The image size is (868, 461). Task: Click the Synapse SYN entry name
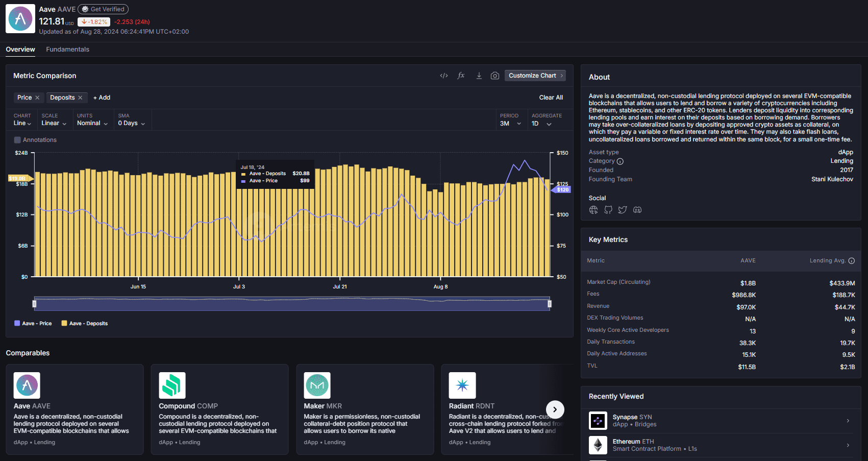click(x=632, y=417)
